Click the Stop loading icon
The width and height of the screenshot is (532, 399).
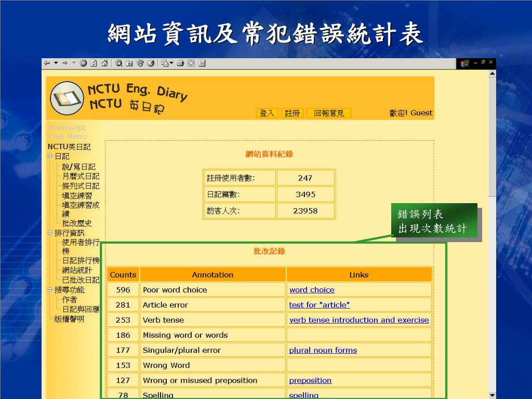pyautogui.click(x=83, y=63)
